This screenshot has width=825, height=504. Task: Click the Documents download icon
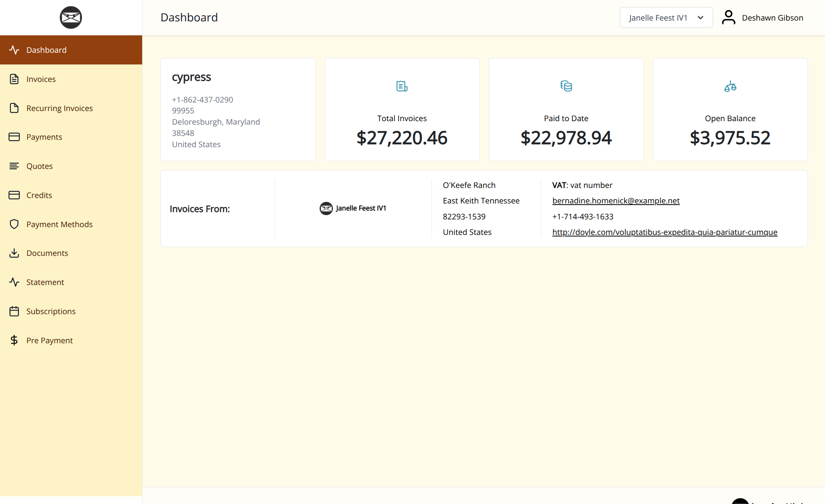pyautogui.click(x=14, y=253)
